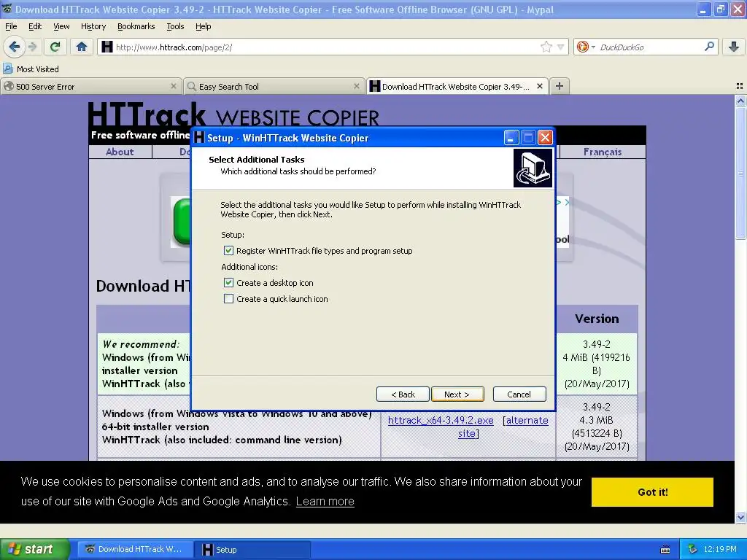Click the HTTrack Website Copier site logo

click(x=233, y=114)
